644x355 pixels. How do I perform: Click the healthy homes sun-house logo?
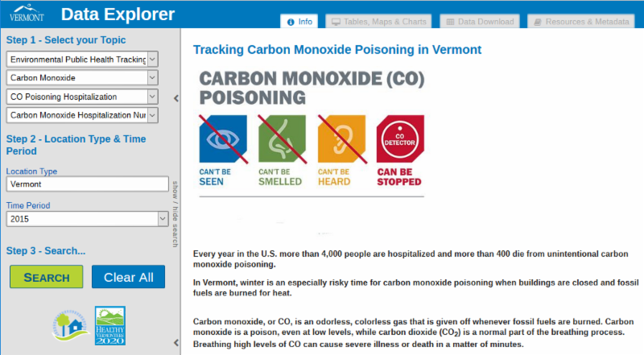(x=68, y=325)
